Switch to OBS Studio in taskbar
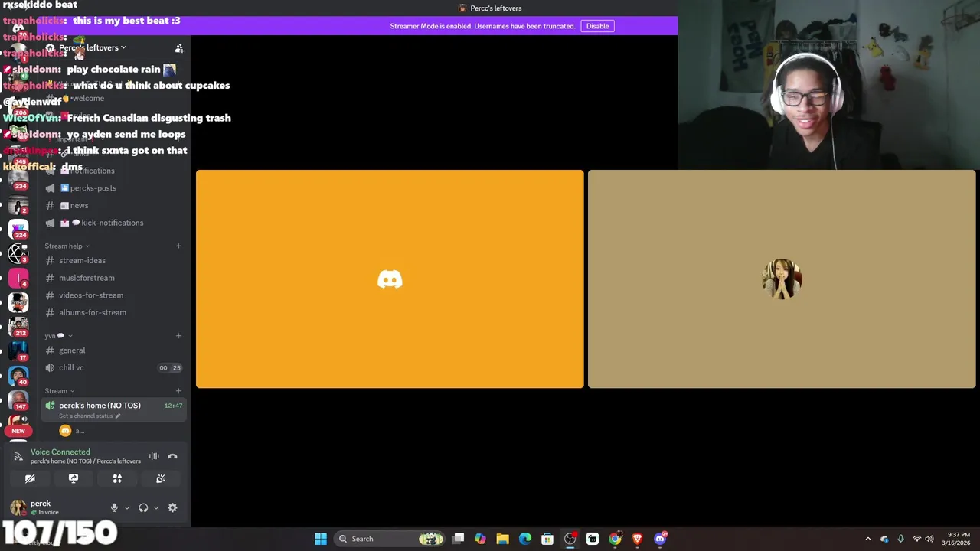The image size is (980, 551). tap(570, 539)
